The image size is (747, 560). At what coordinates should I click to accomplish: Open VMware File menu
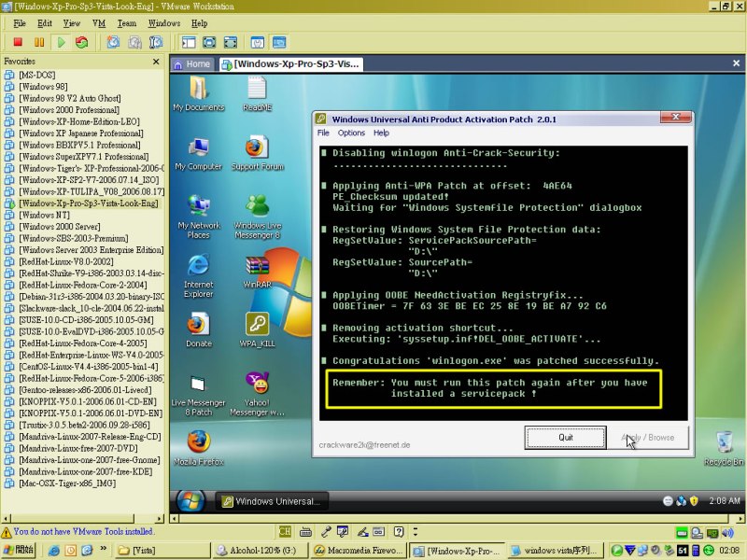(20, 23)
